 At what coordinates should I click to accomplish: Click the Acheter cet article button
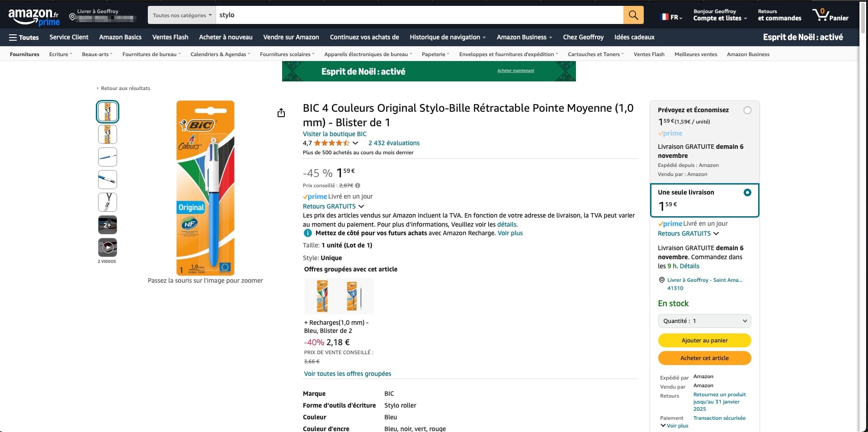(x=704, y=358)
